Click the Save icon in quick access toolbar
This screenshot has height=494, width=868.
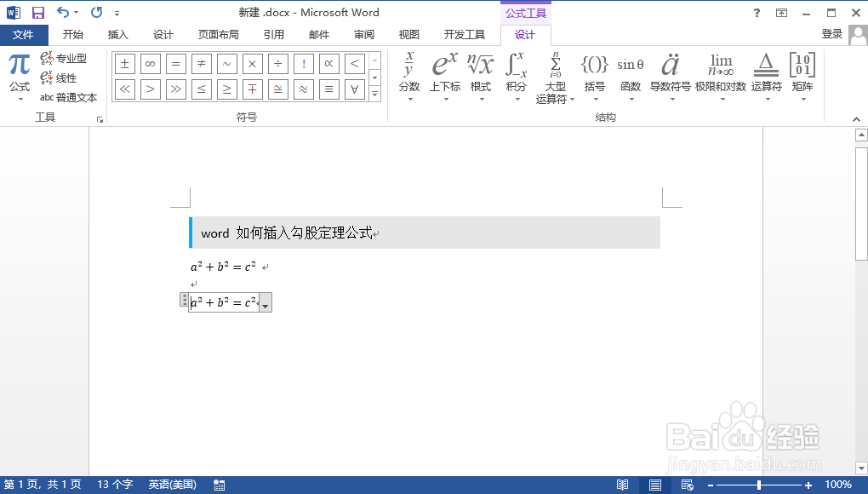[x=37, y=12]
